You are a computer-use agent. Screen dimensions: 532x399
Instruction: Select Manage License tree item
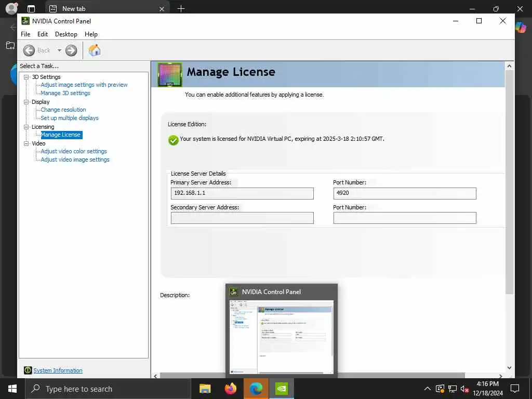coord(61,135)
